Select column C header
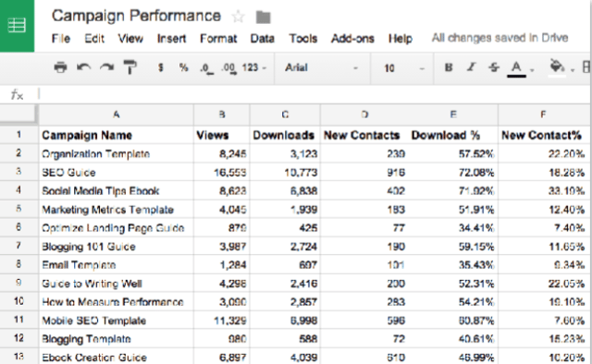This screenshot has width=592, height=364. (285, 115)
